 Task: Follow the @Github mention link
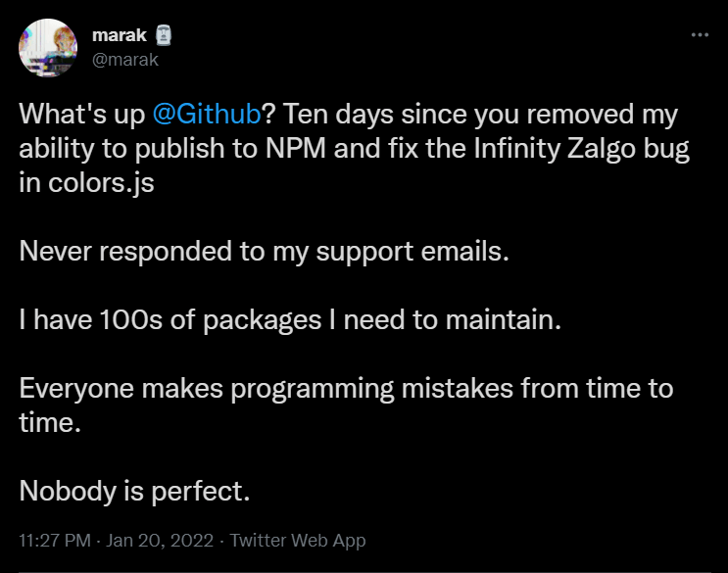pos(207,113)
